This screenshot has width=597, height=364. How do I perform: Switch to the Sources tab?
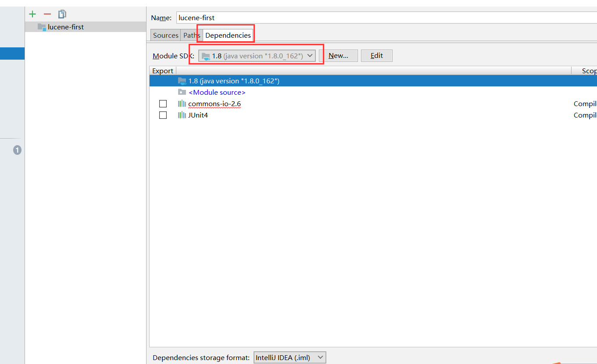[x=165, y=35]
